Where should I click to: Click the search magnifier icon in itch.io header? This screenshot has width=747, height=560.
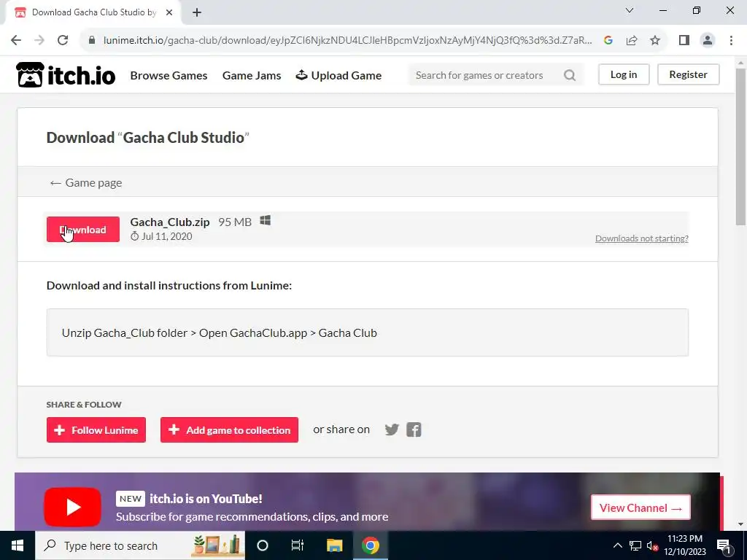click(569, 75)
